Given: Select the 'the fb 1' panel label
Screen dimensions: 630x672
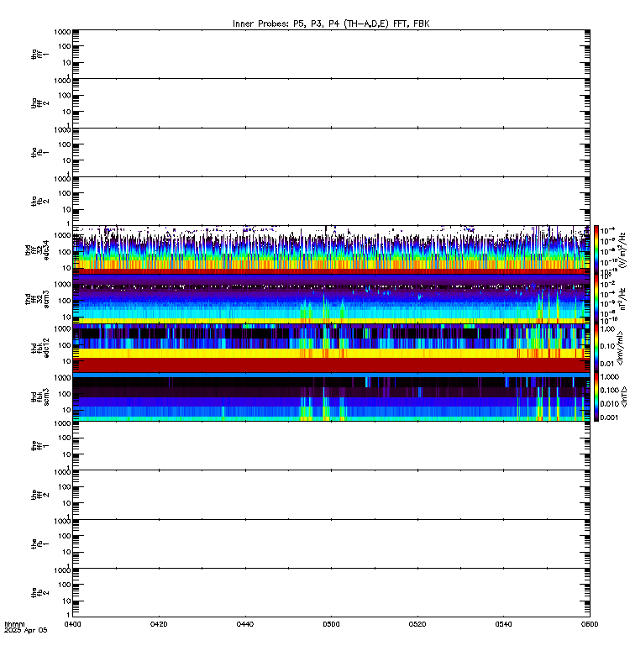Looking at the screenshot, I should [40, 543].
